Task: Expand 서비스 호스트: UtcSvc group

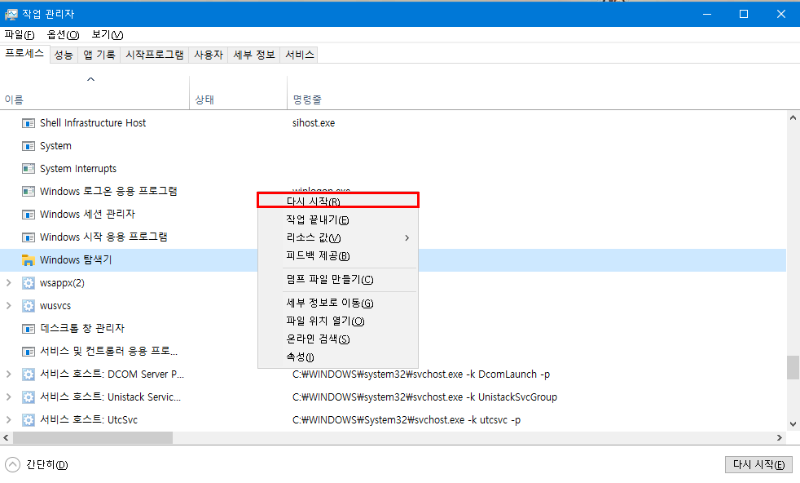Action: coord(9,420)
